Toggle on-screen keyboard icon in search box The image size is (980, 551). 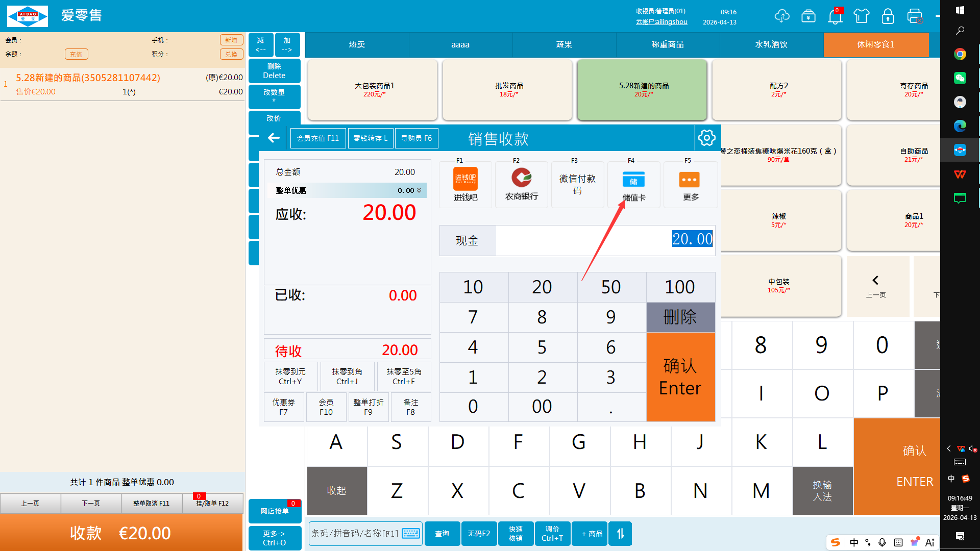[x=411, y=534]
